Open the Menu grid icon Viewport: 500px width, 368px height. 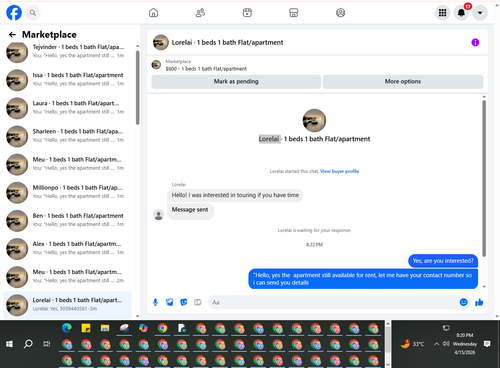tap(442, 13)
